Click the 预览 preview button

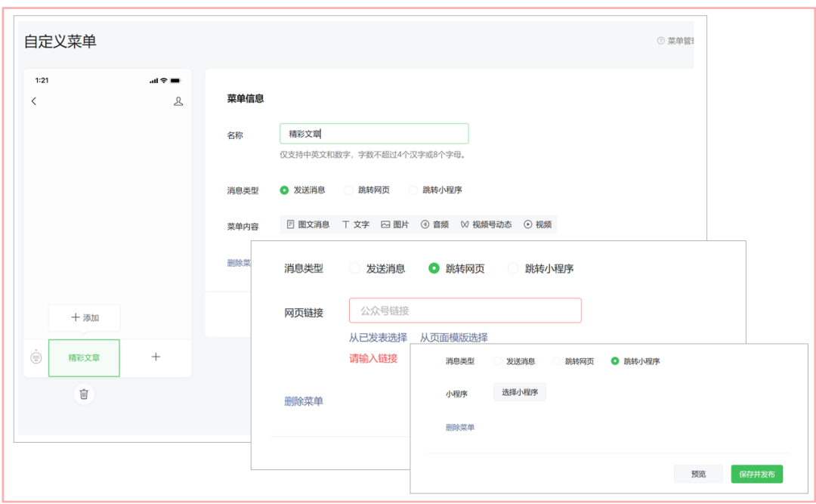698,474
